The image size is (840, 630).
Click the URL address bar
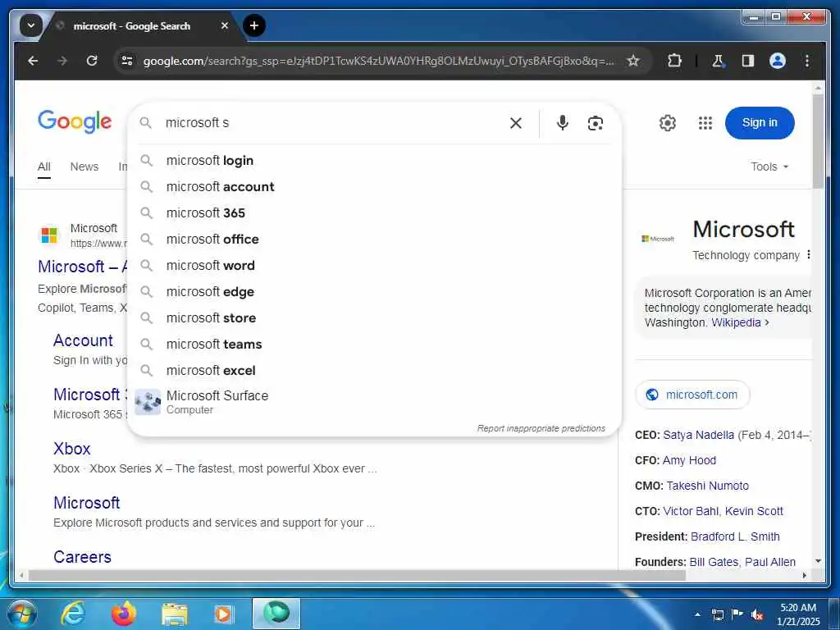378,61
